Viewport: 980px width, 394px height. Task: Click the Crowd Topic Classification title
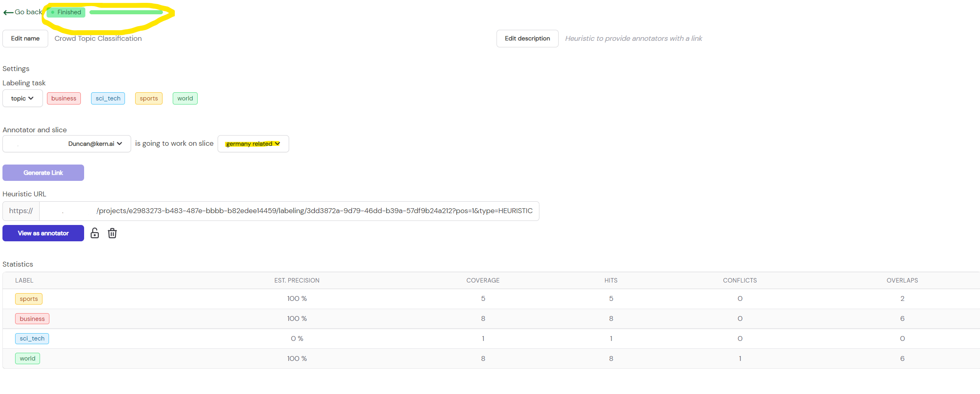coord(98,38)
